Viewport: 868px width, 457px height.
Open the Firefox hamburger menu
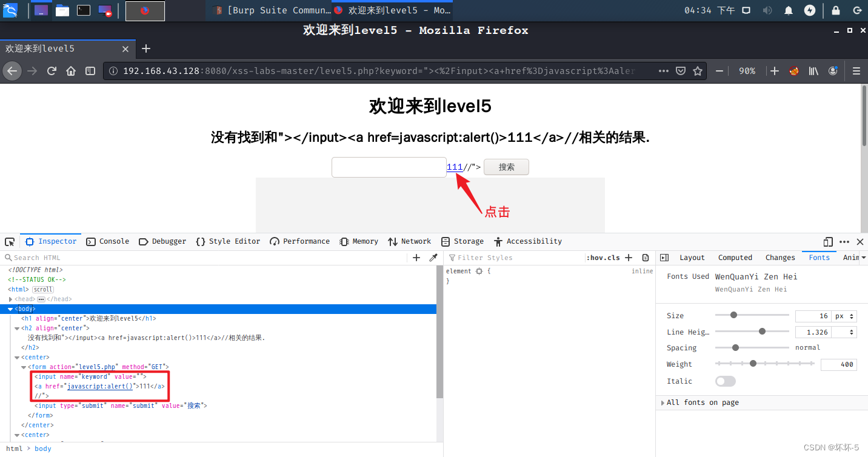click(x=856, y=71)
